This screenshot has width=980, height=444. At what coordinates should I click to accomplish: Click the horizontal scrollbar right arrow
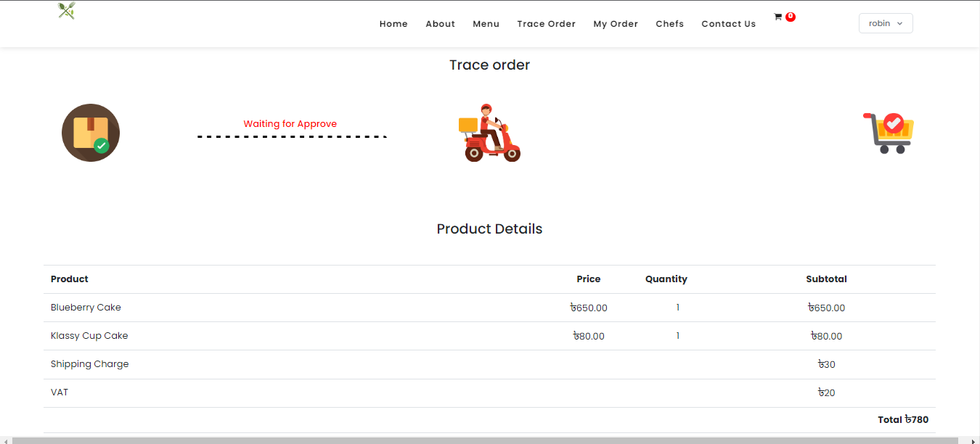pyautogui.click(x=973, y=440)
